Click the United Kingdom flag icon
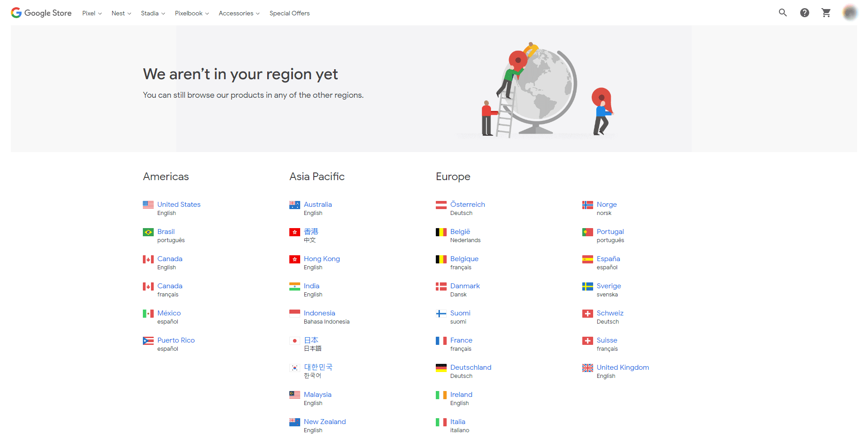The image size is (868, 439). coord(587,367)
